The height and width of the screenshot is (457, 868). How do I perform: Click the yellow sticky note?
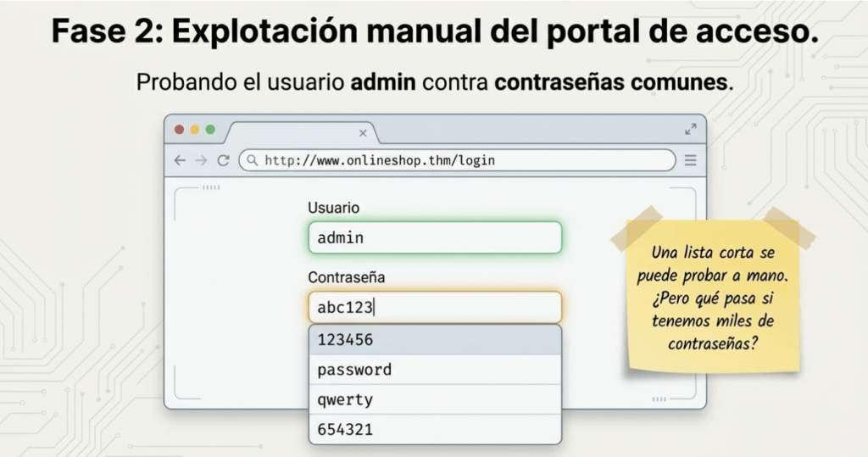point(713,297)
